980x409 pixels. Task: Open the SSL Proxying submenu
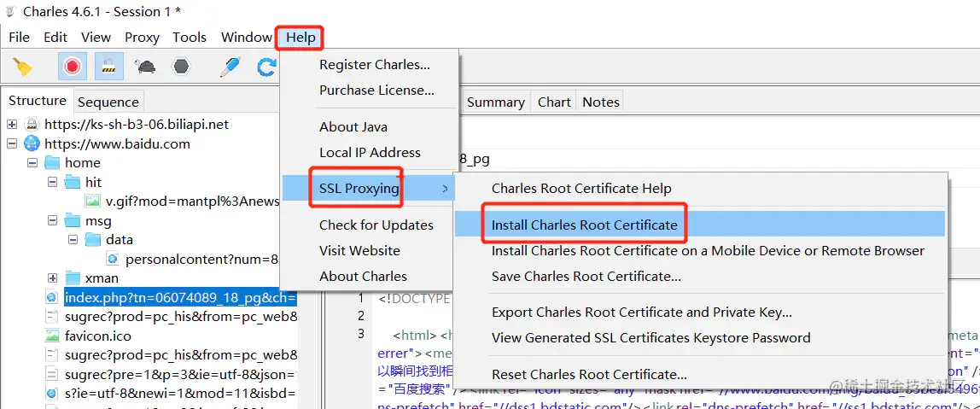[x=367, y=188]
